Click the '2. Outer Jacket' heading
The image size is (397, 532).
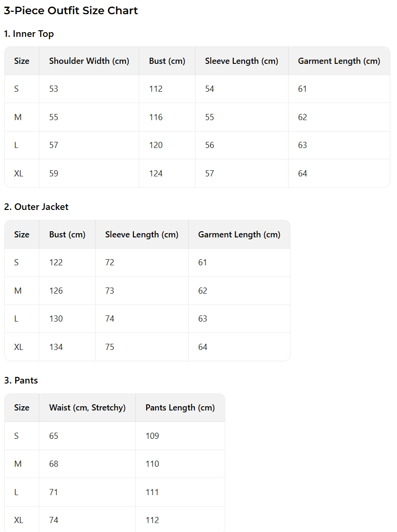[x=36, y=207]
